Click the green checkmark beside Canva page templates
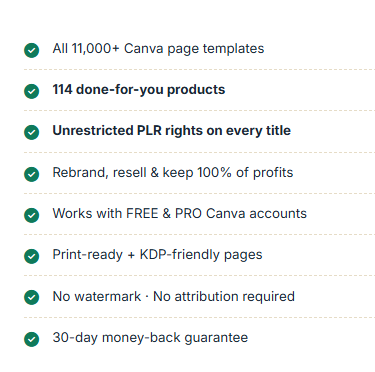Viewport: 375px width, 372px height. coord(32,50)
